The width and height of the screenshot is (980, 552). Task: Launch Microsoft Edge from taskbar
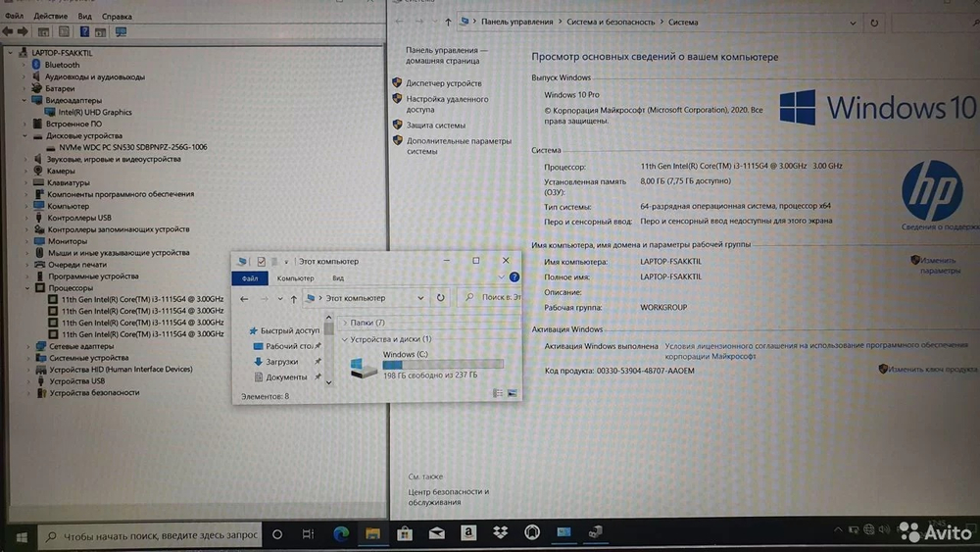click(x=341, y=534)
